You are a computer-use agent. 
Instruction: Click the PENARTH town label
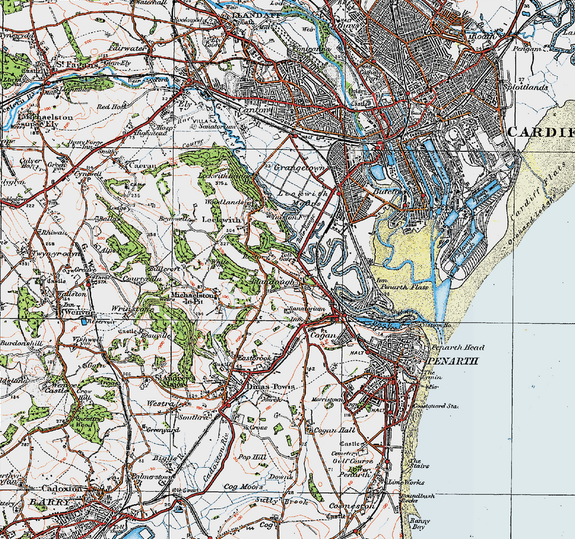click(453, 361)
